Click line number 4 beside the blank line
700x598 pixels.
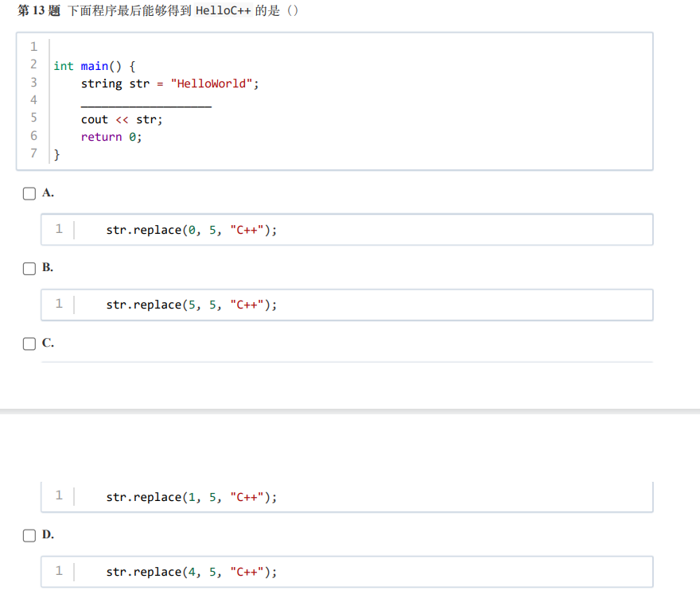(33, 100)
